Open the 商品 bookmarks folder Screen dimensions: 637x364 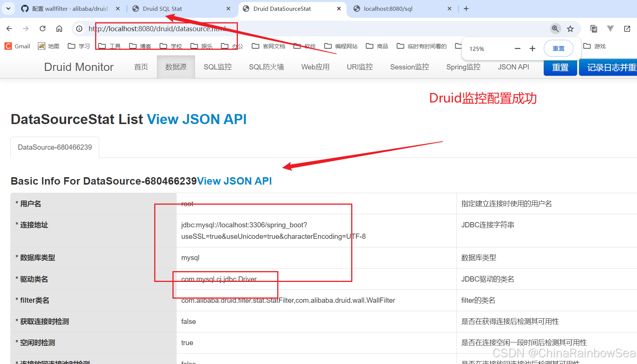[x=377, y=46]
